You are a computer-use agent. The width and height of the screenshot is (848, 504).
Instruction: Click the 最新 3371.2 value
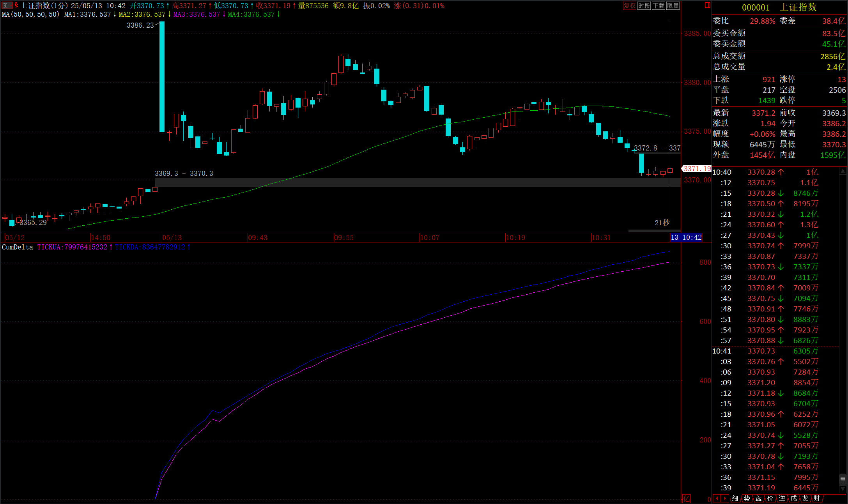(763, 113)
